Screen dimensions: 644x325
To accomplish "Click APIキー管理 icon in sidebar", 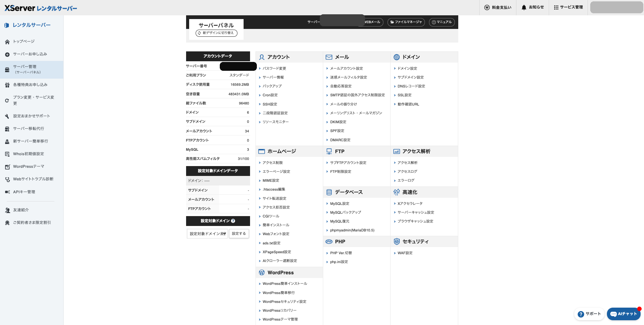I will pyautogui.click(x=7, y=192).
